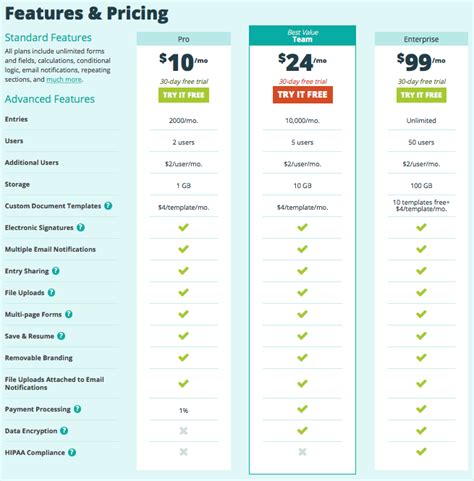Image resolution: width=474 pixels, height=481 pixels.
Task: Click help icon next to File Uploads
Action: [x=51, y=292]
